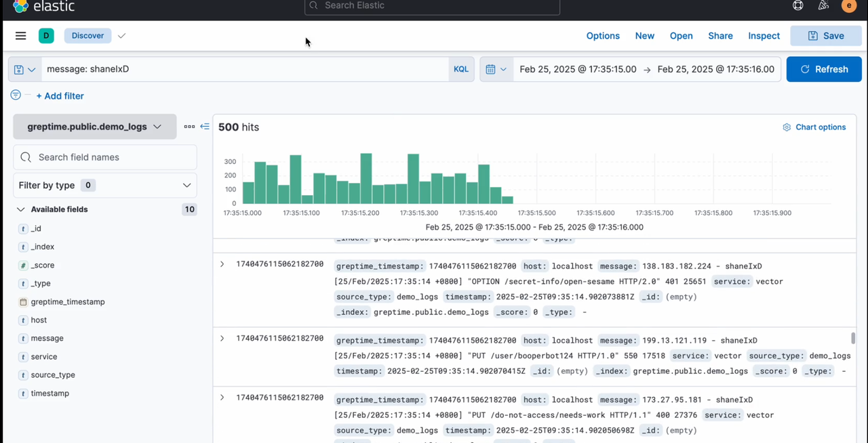Image resolution: width=868 pixels, height=443 pixels.
Task: Click the filter settings icon beside Add filter
Action: click(x=15, y=96)
